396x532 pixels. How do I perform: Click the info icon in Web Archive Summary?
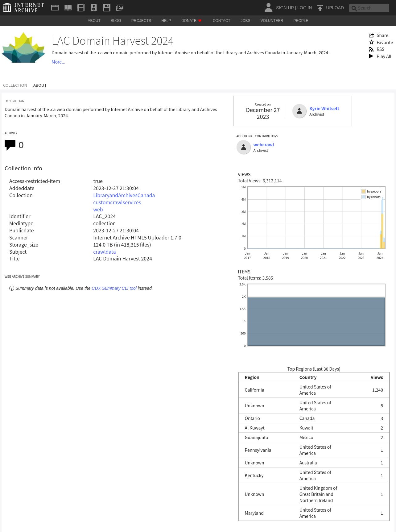click(12, 288)
